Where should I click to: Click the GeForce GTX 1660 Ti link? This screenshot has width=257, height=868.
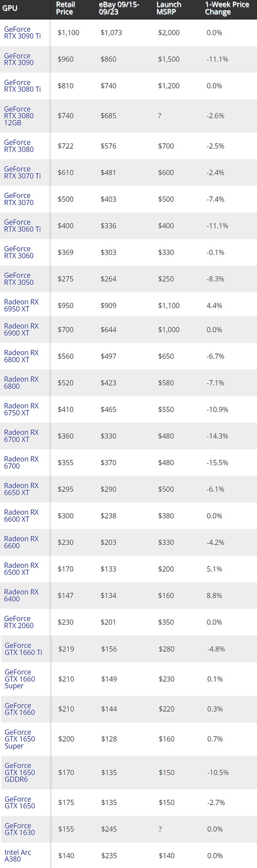(x=23, y=649)
